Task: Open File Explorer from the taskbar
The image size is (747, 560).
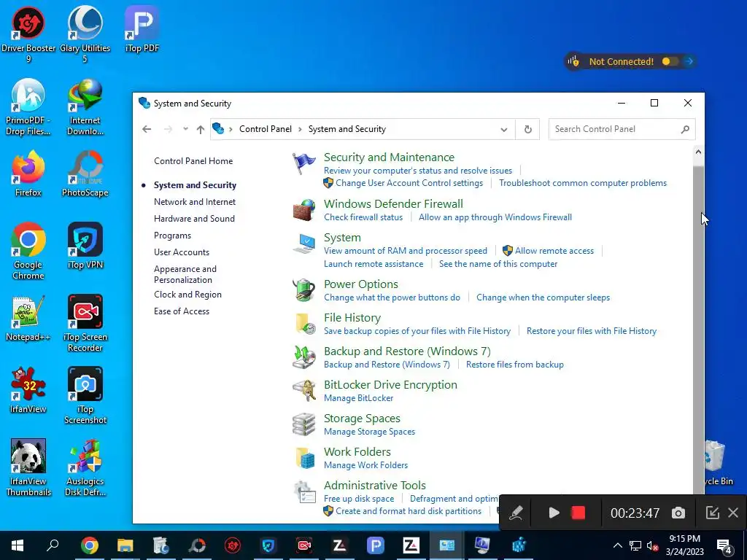Action: [x=125, y=545]
